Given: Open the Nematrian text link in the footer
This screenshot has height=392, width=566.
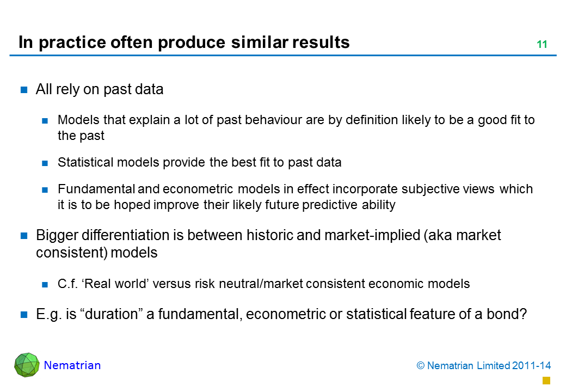Looking at the screenshot, I should (x=72, y=365).
